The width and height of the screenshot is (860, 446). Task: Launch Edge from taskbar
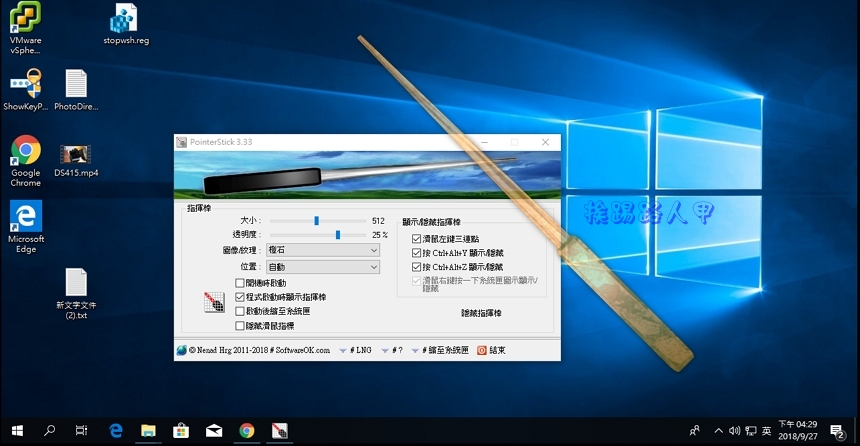pos(115,431)
